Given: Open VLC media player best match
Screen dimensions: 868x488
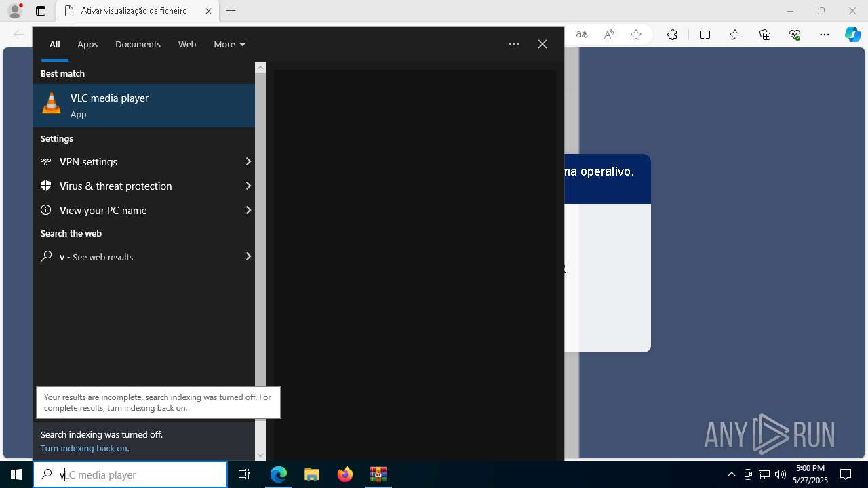Looking at the screenshot, I should 144,106.
